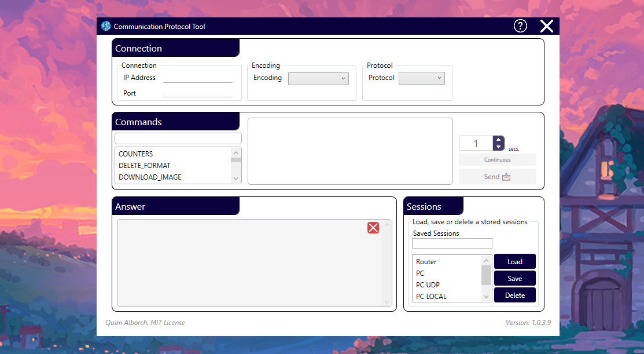
Task: Save the current session
Action: [514, 278]
